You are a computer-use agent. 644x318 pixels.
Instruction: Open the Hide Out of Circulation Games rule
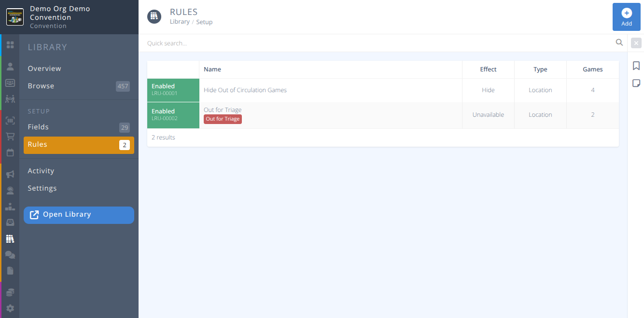245,90
